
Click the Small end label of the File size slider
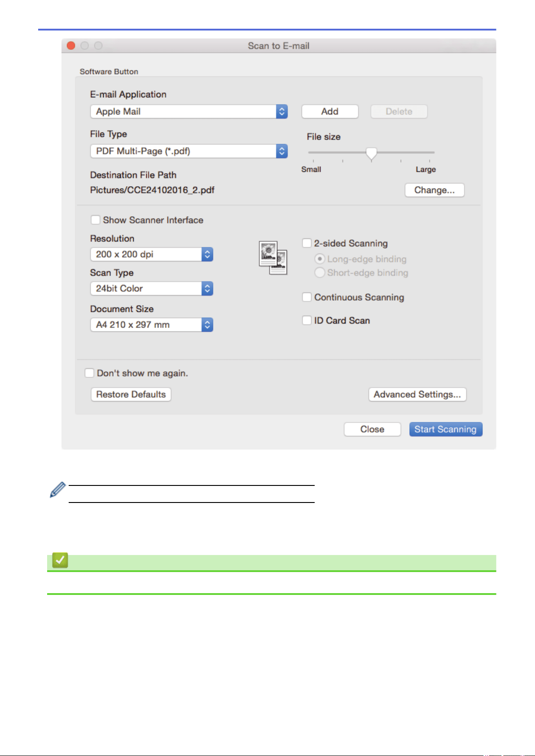click(311, 169)
